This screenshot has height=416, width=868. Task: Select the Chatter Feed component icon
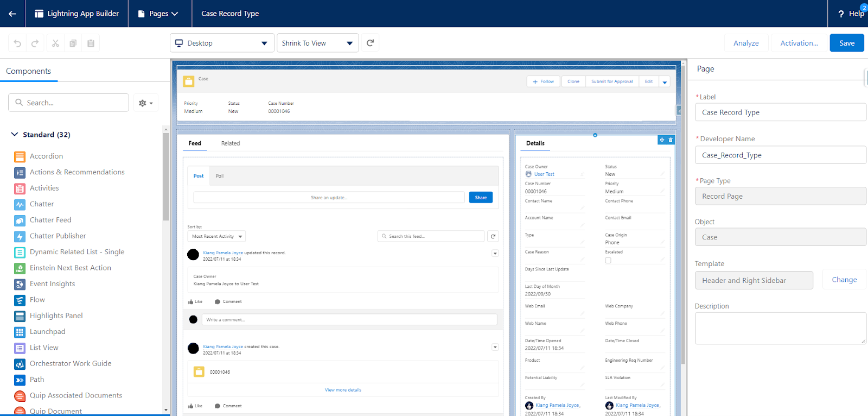click(x=20, y=220)
